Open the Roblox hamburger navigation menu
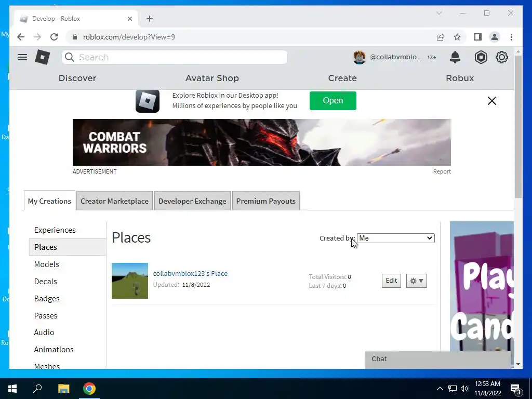Screen dimensions: 532x399 click(x=22, y=57)
